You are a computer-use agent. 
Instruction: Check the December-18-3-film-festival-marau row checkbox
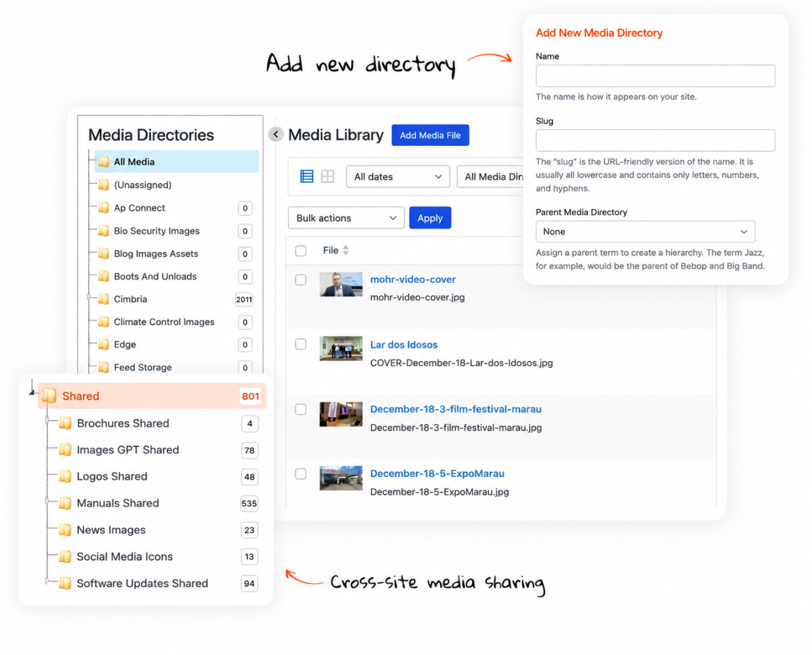coord(301,409)
